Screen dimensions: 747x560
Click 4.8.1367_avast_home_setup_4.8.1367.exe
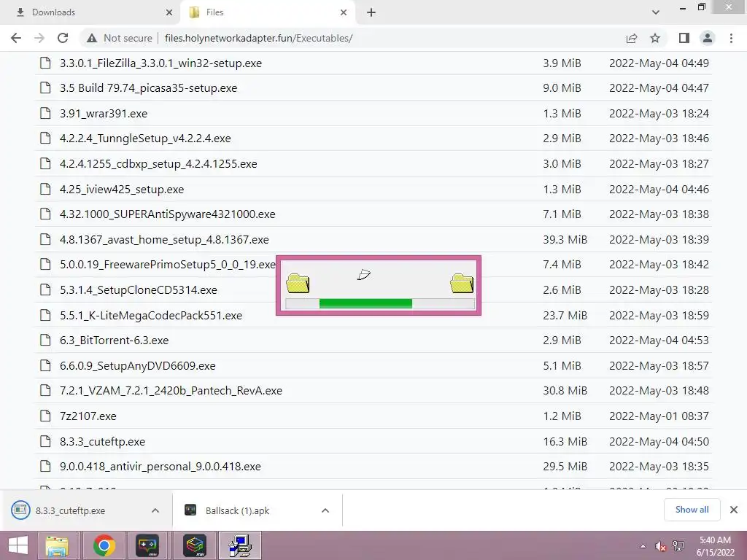(164, 239)
